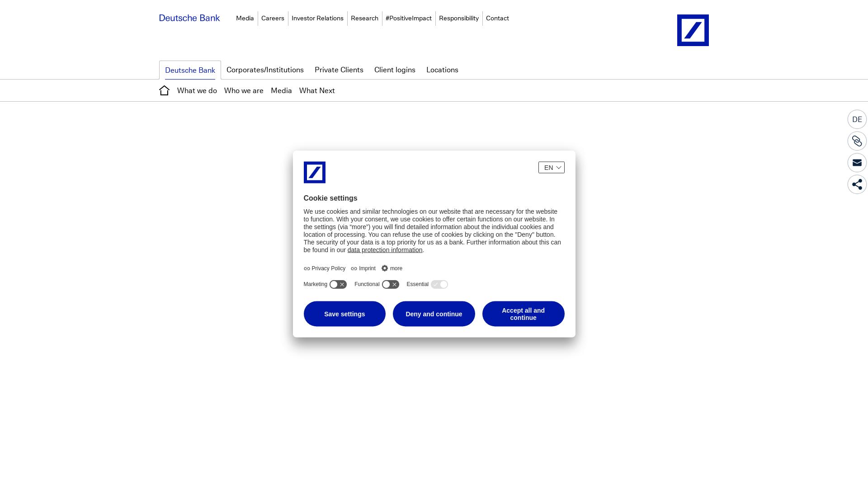Visit the #PositiveImpact link
This screenshot has height=488, width=868.
click(409, 19)
